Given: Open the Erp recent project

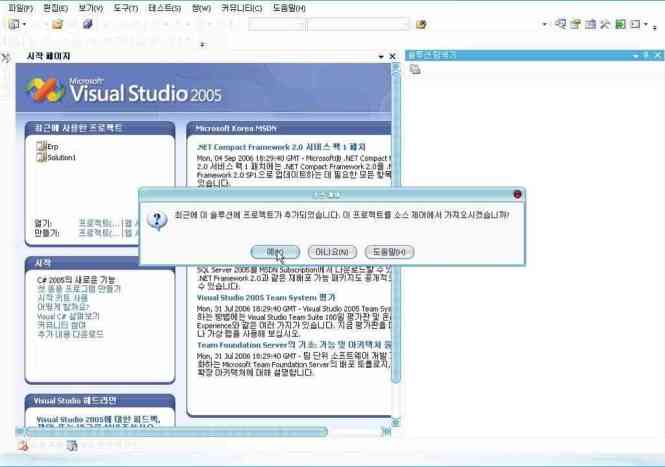Looking at the screenshot, I should [48, 146].
